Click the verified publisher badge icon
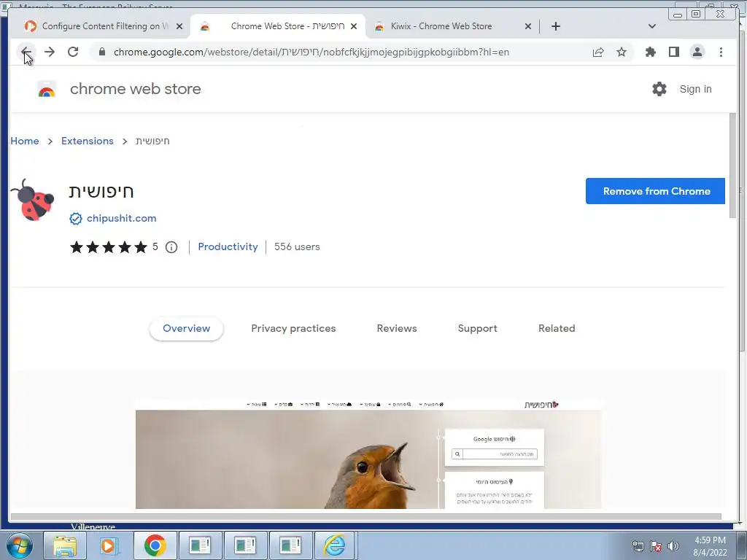Image resolution: width=747 pixels, height=560 pixels. [x=76, y=219]
